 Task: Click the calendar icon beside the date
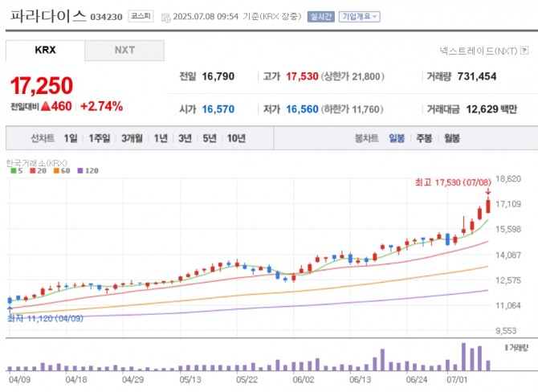tap(165, 17)
